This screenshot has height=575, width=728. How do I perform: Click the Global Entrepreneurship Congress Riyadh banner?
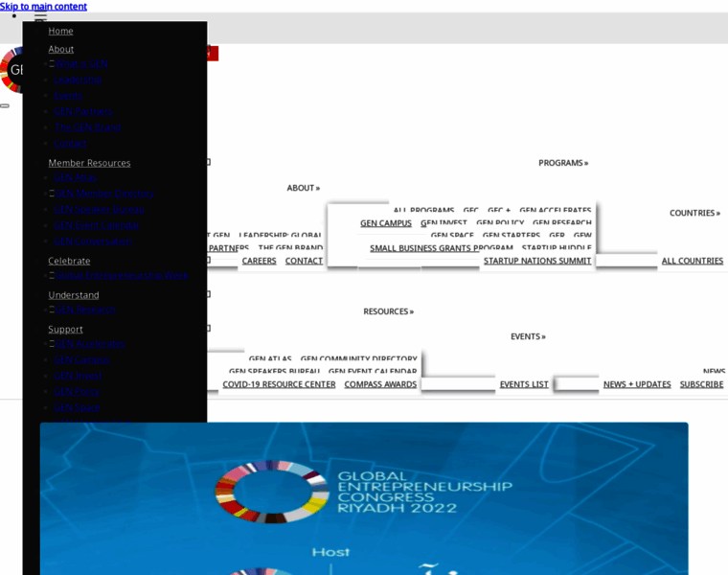(364, 498)
